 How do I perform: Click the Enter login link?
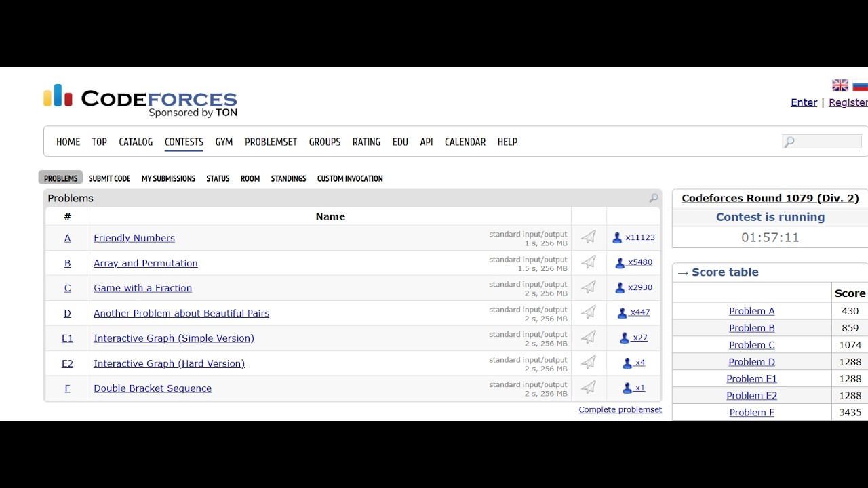pos(804,102)
